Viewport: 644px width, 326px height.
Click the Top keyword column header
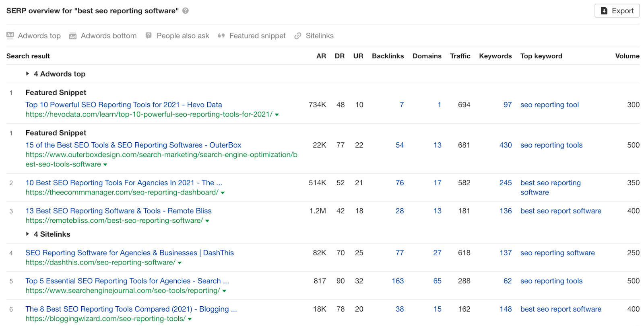[541, 56]
